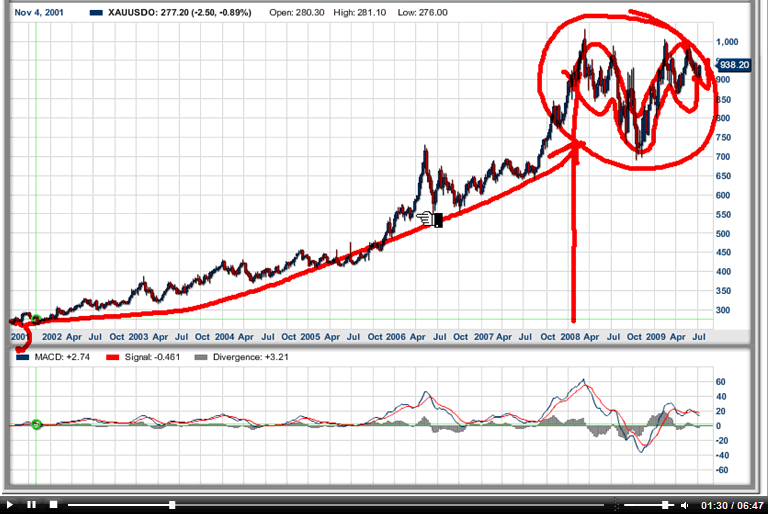Click the High: 281.10 value
The height and width of the screenshot is (521, 774).
click(359, 12)
